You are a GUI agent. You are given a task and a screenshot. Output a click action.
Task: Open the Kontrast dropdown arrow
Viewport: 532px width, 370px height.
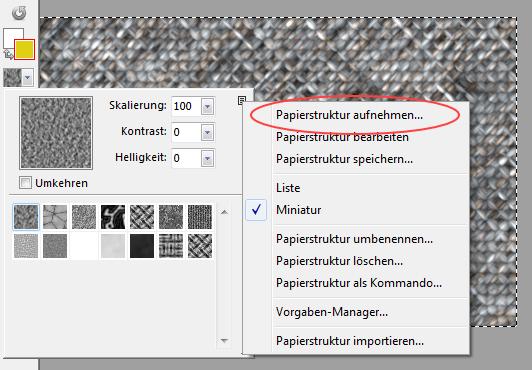coord(207,133)
